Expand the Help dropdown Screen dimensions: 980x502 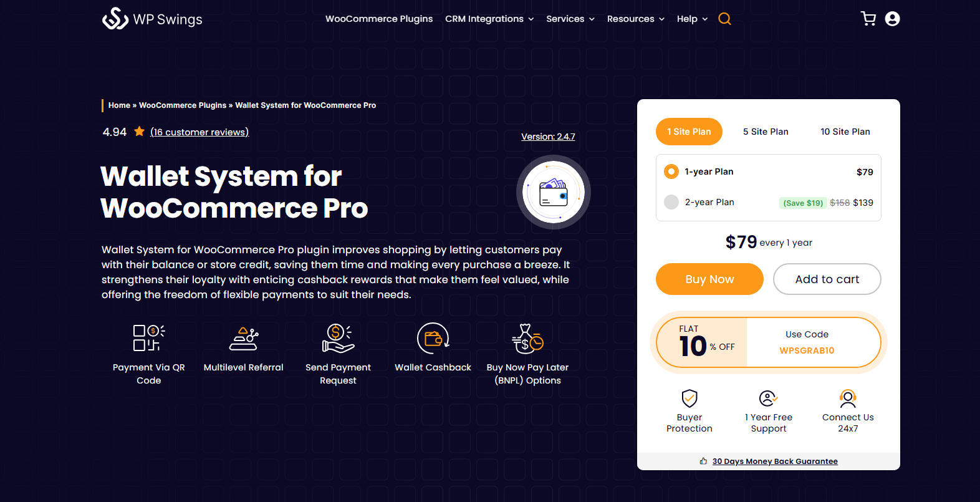(x=692, y=19)
